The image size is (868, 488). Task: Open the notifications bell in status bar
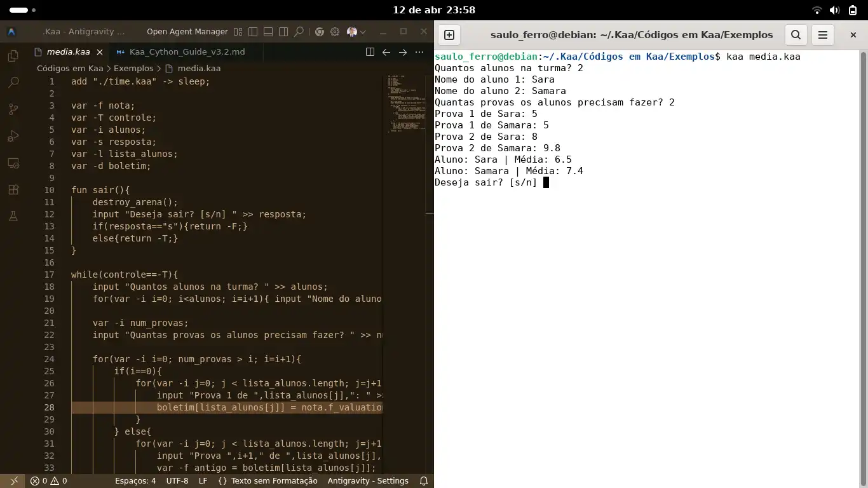coord(424,481)
